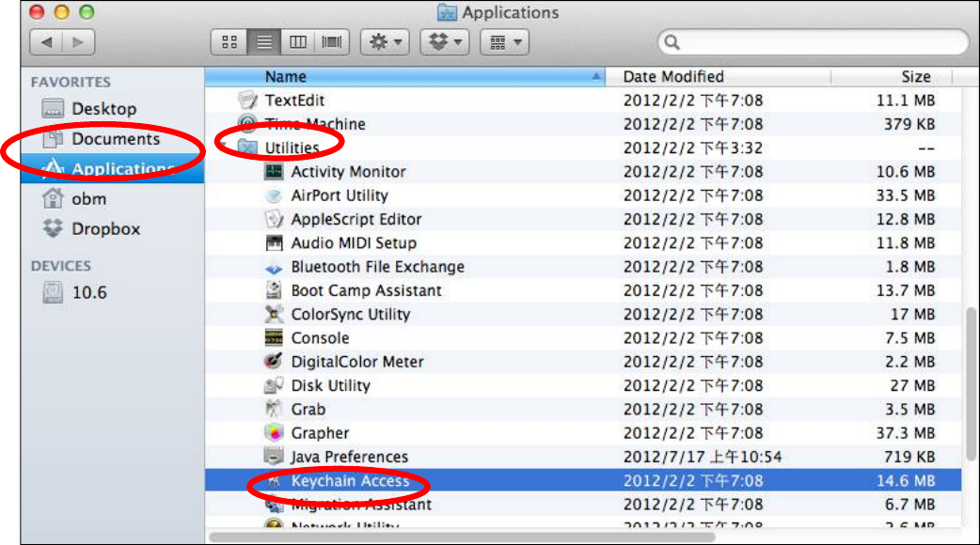Image resolution: width=980 pixels, height=545 pixels.
Task: Open the item arrangement dropdown
Action: (x=505, y=42)
